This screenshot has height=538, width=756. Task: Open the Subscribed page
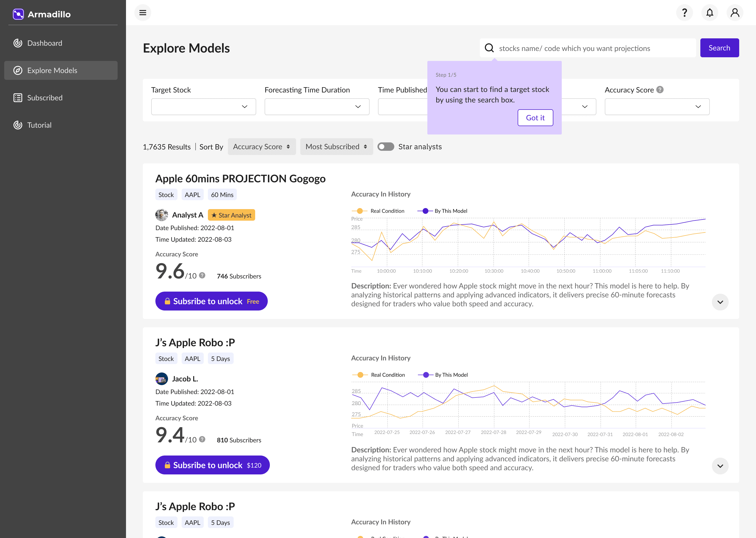tap(61, 98)
